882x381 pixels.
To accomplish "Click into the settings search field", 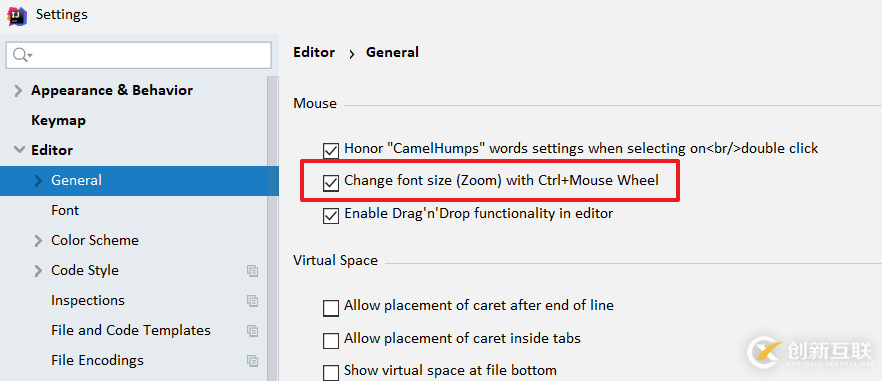I will [138, 55].
